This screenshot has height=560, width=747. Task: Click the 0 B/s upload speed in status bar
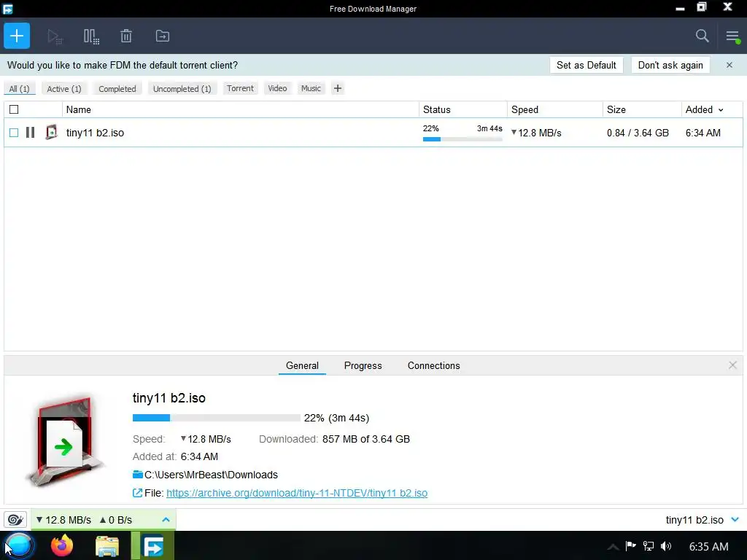click(x=116, y=519)
